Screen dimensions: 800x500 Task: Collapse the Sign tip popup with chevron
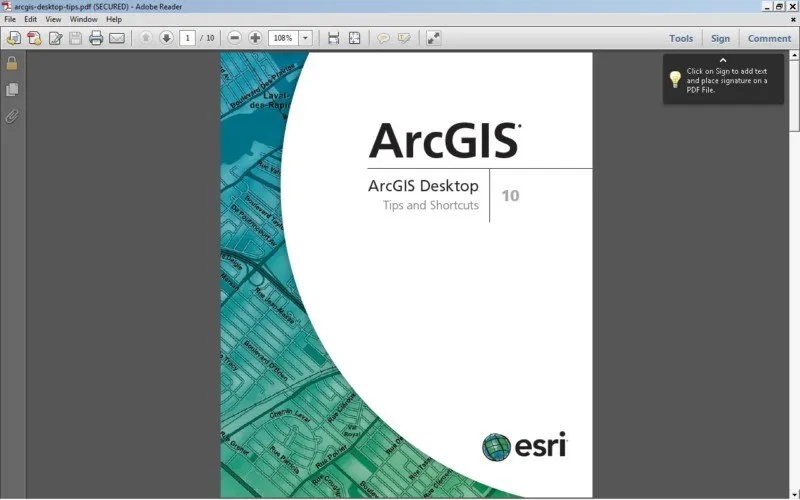723,60
